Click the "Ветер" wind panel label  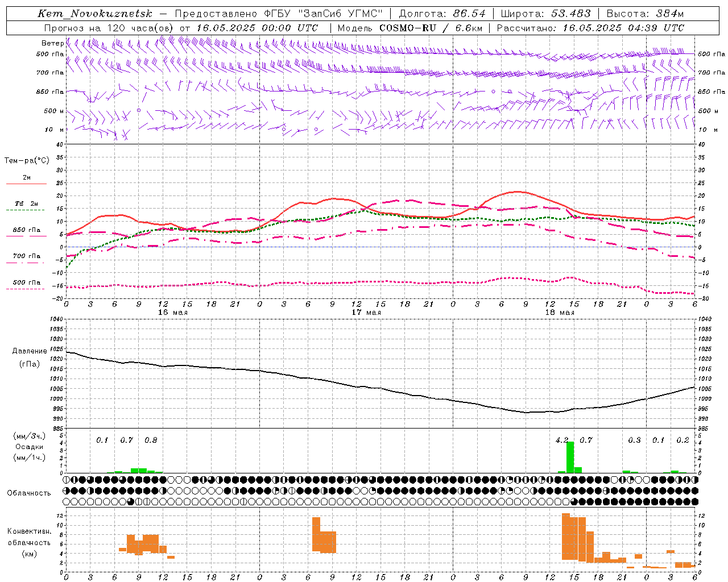(52, 43)
